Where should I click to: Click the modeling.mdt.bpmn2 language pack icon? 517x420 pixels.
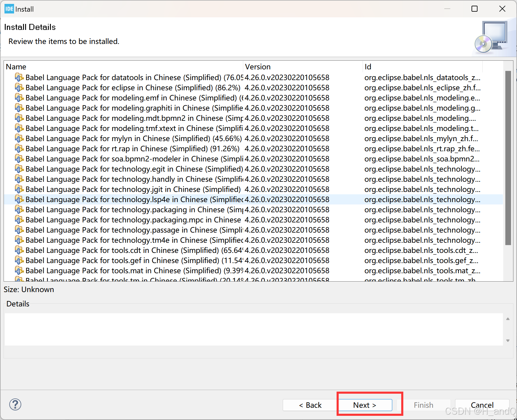(19, 118)
